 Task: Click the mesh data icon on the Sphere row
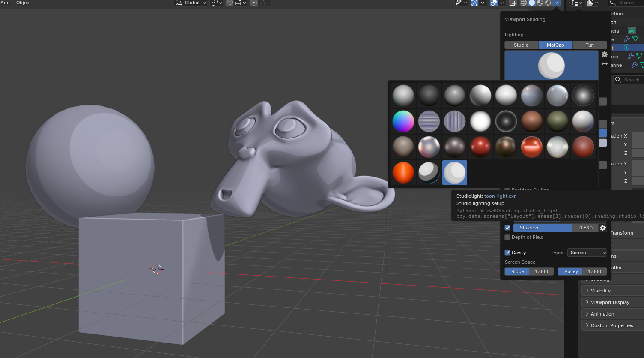click(639, 56)
